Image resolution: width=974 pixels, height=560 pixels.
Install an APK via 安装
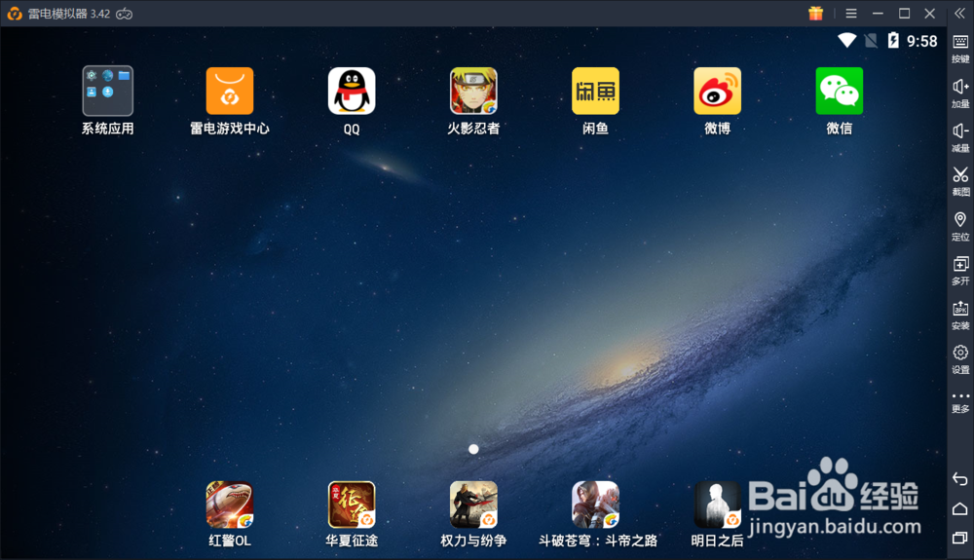point(960,316)
